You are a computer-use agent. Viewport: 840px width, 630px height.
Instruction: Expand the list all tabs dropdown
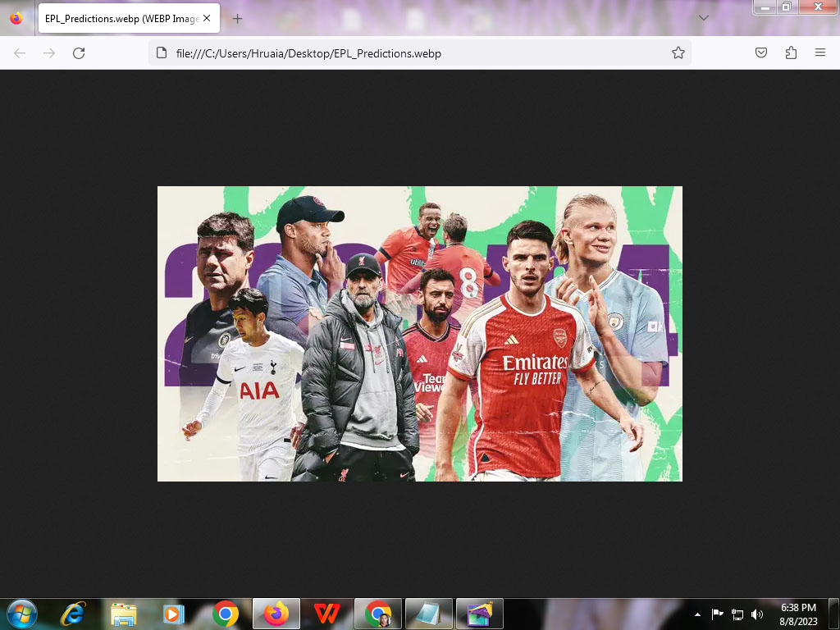704,18
